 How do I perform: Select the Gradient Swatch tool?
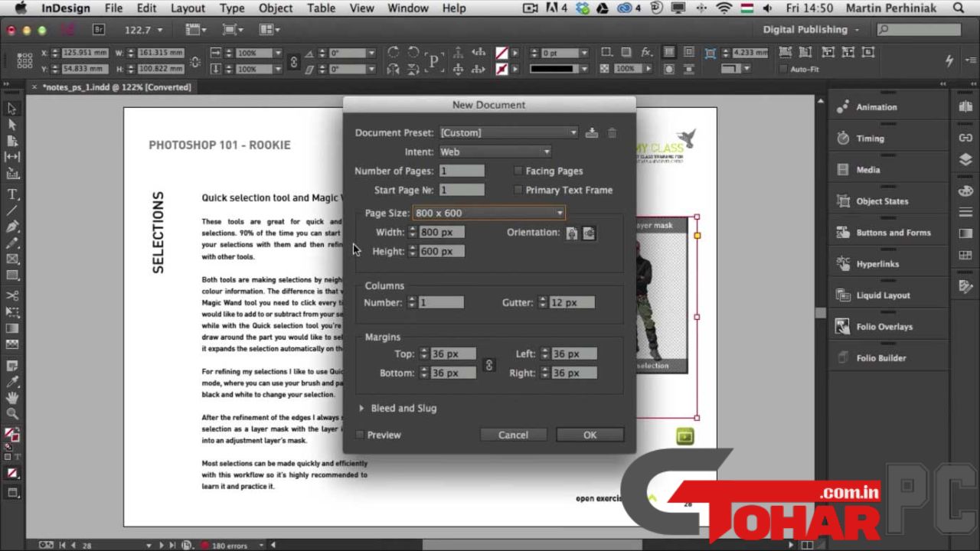click(12, 328)
